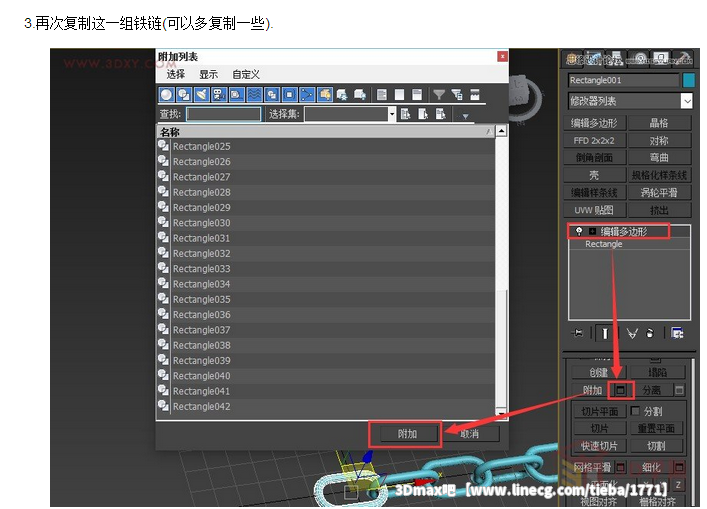Click the configure modifier sets icon
Image resolution: width=707 pixels, height=509 pixels.
click(x=677, y=333)
